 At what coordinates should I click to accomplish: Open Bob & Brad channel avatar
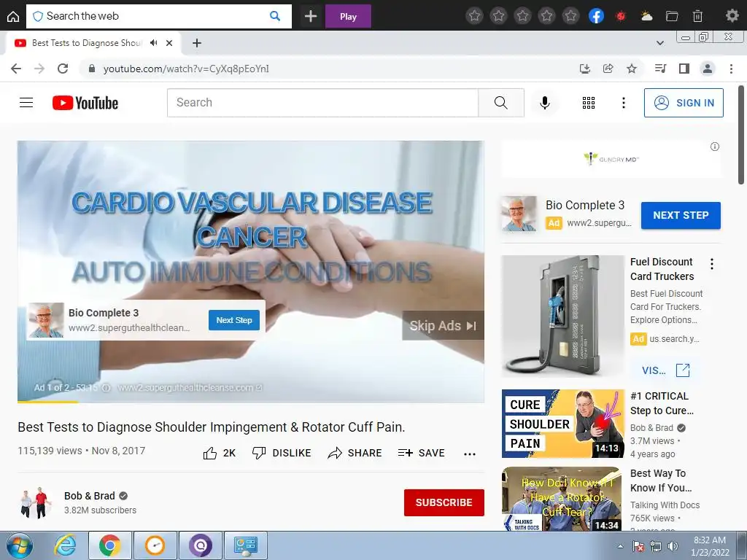point(36,502)
